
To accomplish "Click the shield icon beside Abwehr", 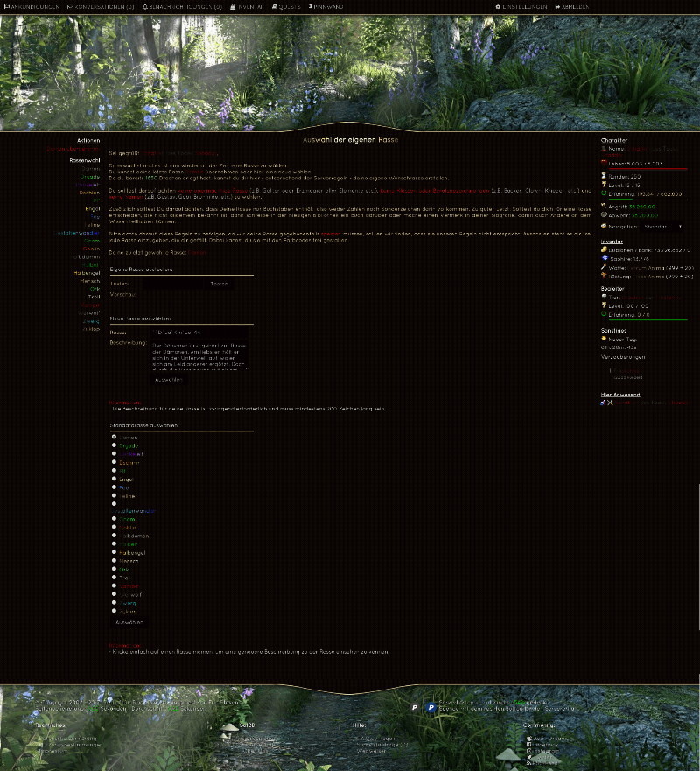I will coord(603,214).
